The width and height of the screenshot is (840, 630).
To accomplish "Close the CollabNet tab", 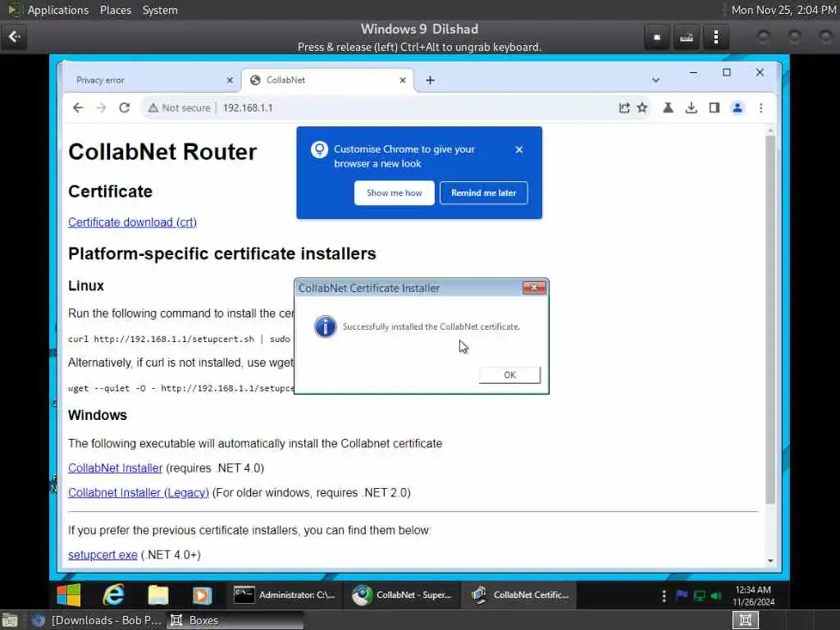I will pos(403,80).
